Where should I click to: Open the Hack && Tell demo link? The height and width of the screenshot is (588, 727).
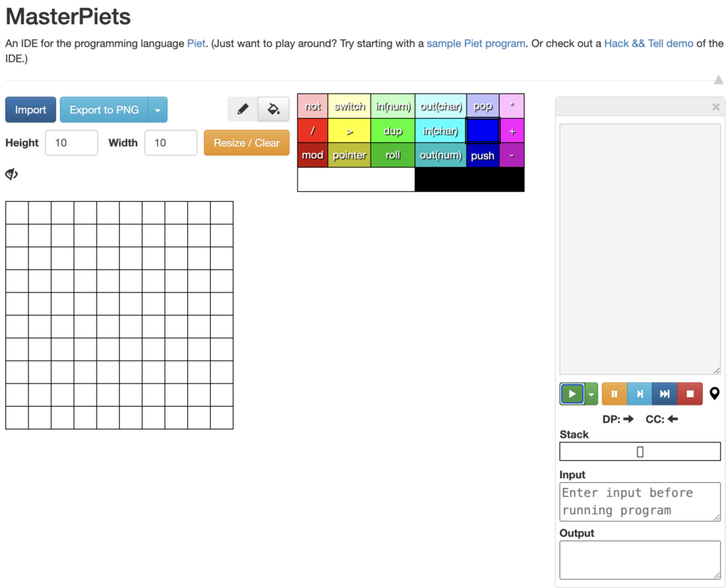pyautogui.click(x=648, y=43)
